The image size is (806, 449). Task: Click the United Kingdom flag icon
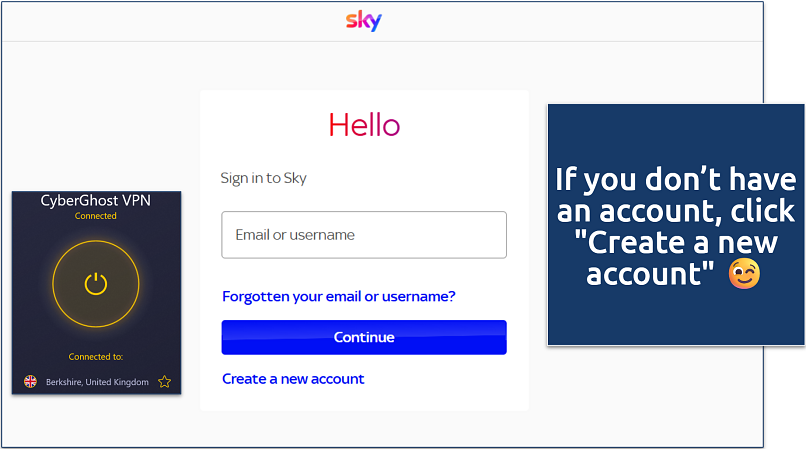click(30, 382)
